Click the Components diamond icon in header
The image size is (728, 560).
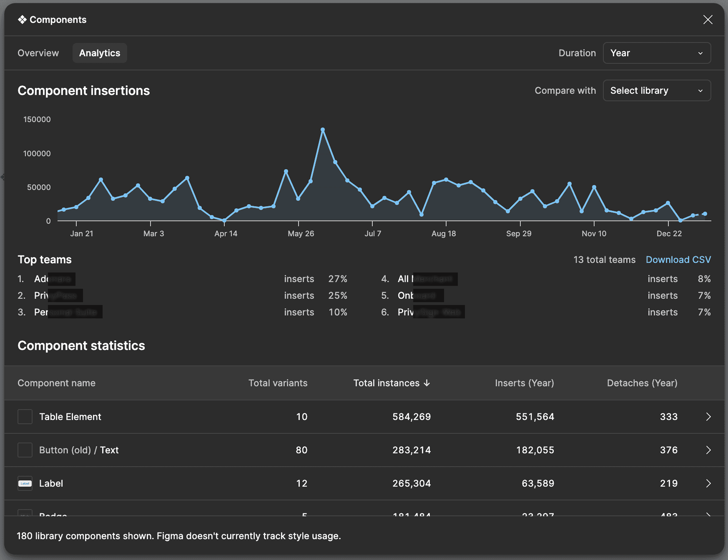(22, 20)
